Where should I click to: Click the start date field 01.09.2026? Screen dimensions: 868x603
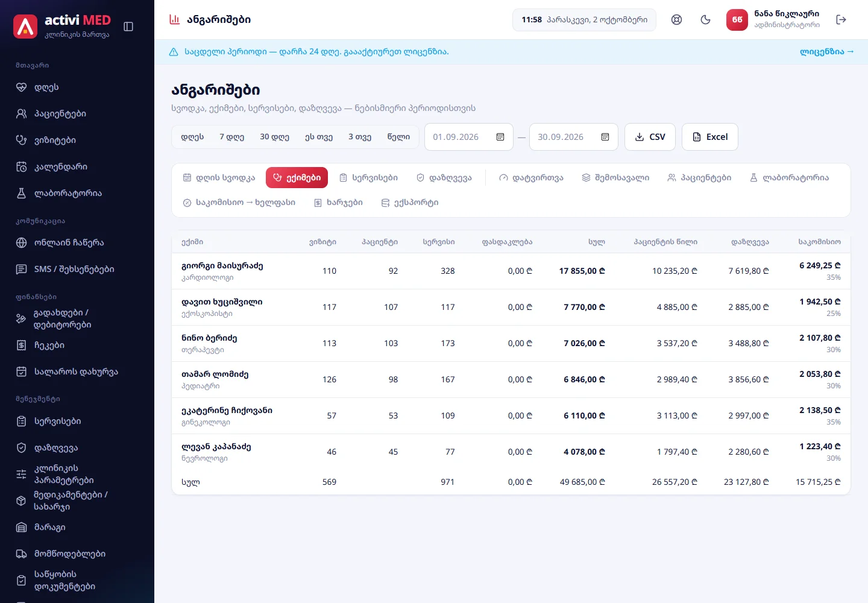(469, 137)
